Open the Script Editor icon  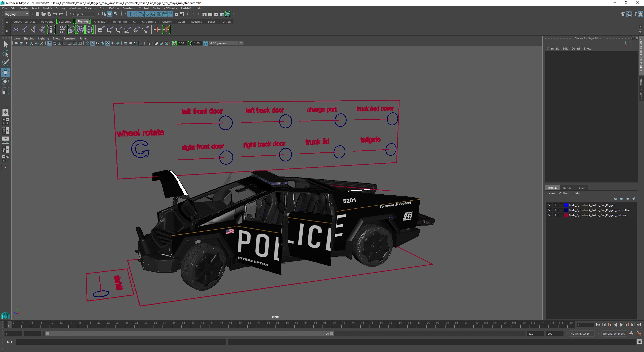tap(639, 342)
